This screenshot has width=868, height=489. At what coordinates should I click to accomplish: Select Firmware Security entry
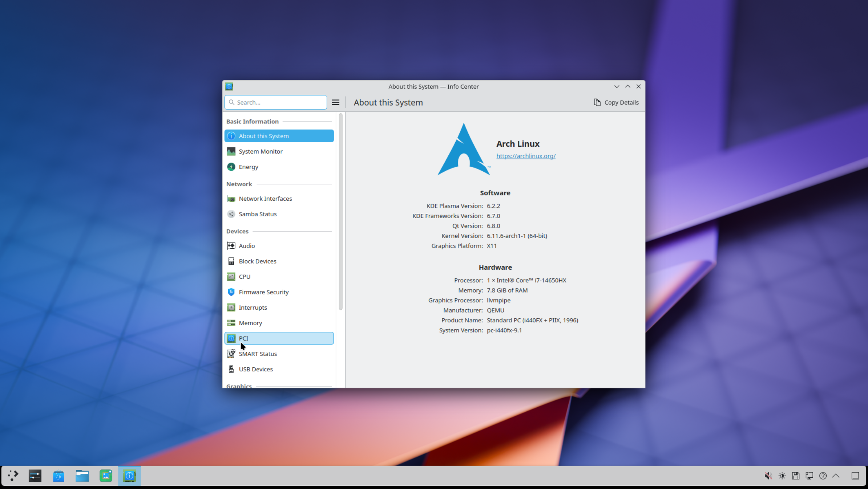coord(279,292)
